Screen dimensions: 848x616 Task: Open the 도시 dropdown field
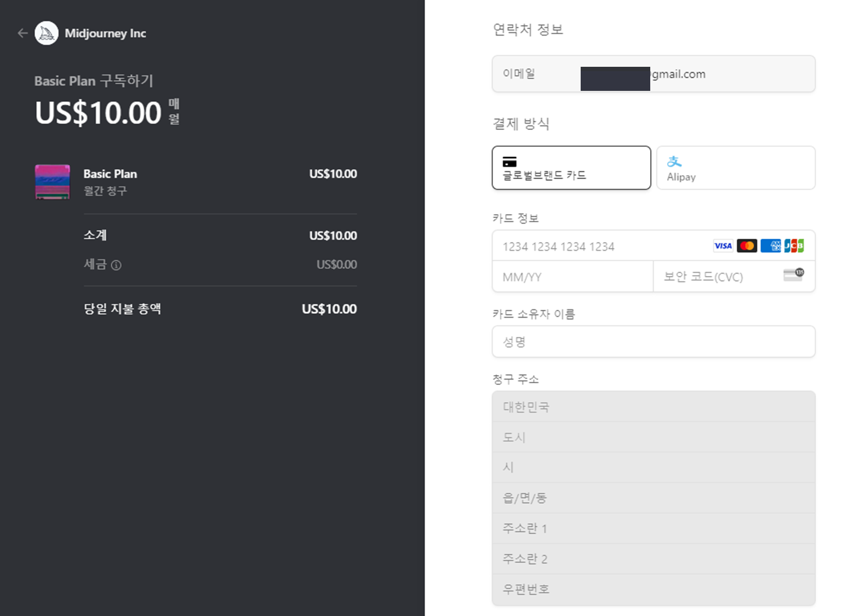click(654, 437)
